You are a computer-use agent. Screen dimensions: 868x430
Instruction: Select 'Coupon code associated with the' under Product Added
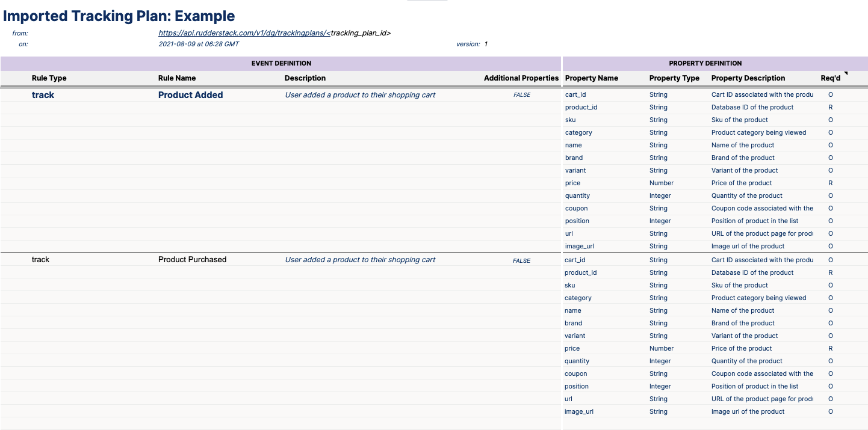(762, 208)
